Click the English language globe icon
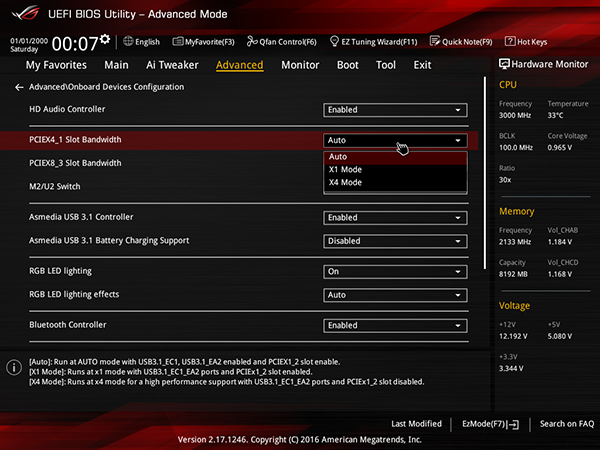600x450 pixels. coord(128,41)
